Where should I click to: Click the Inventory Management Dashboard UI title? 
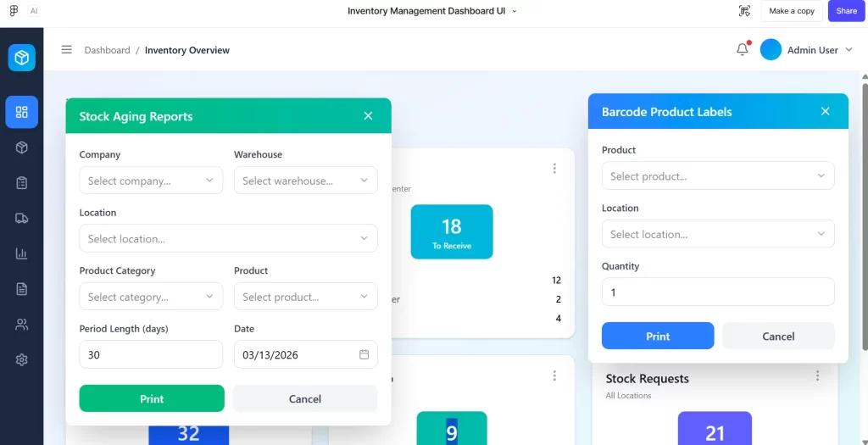pyautogui.click(x=427, y=11)
